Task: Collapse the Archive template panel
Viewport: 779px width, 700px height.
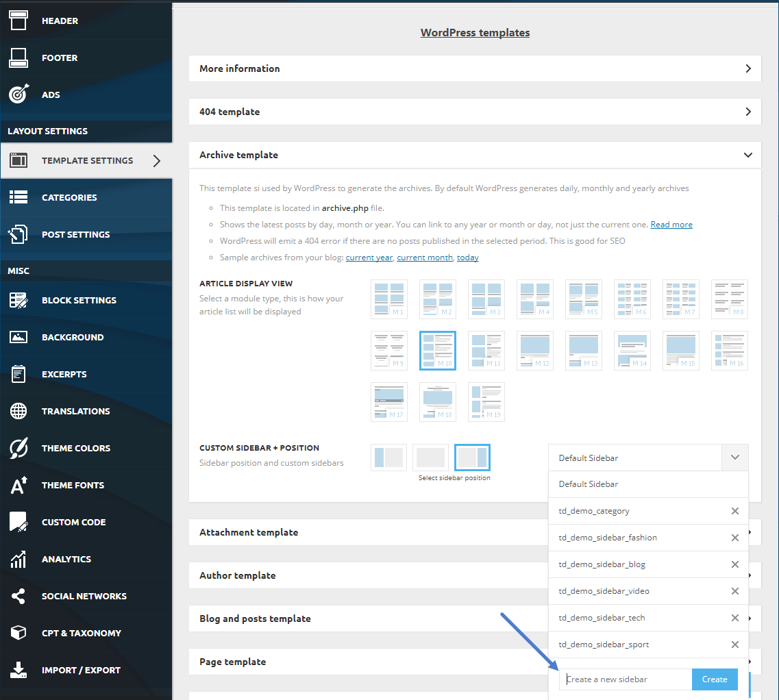Action: 475,155
